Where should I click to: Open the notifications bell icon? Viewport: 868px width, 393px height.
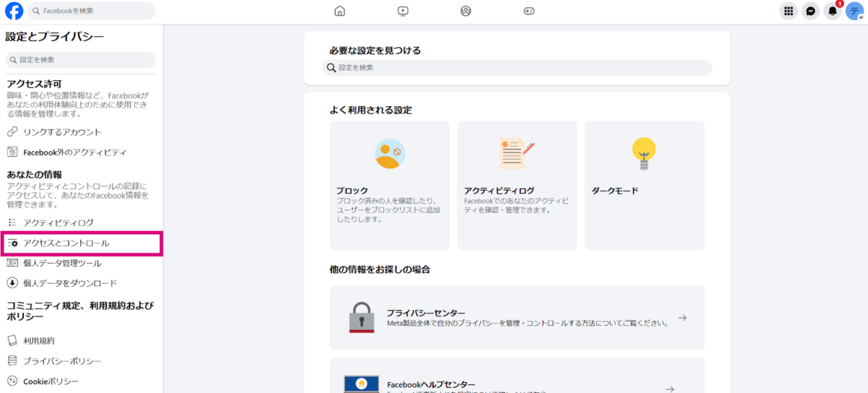833,12
